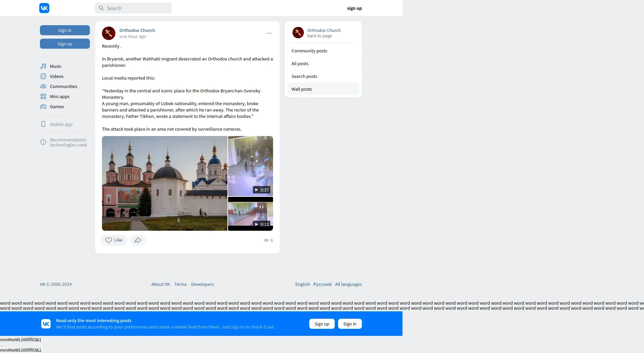Click 'back to page' in the right panel
The width and height of the screenshot is (644, 353).
click(x=320, y=36)
